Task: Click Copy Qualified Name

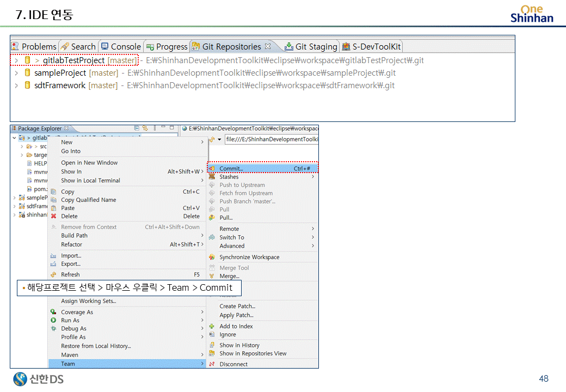Action: click(x=127, y=200)
